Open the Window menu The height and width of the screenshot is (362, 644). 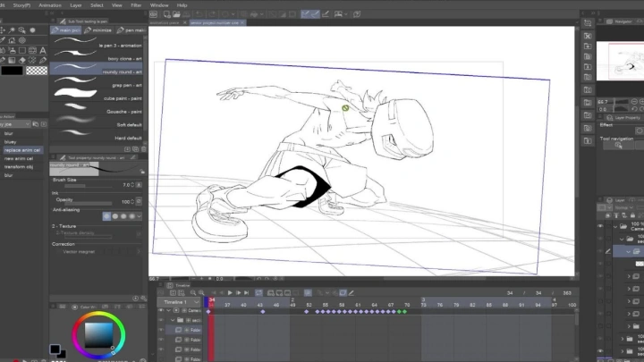159,5
